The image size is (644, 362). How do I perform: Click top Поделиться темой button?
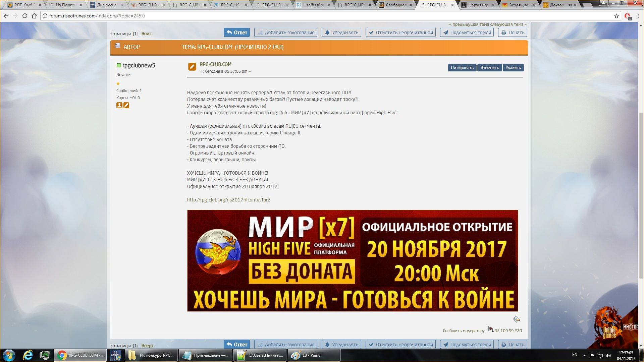coord(467,33)
